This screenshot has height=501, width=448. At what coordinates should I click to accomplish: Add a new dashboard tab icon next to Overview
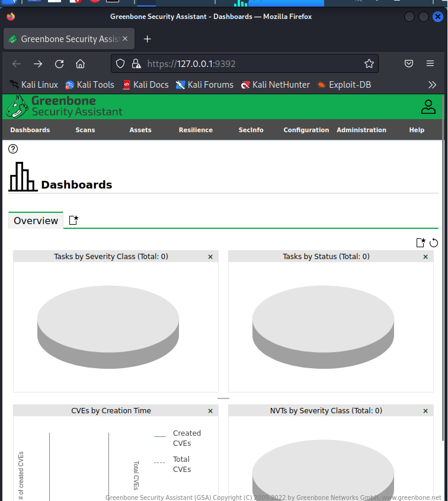point(73,220)
